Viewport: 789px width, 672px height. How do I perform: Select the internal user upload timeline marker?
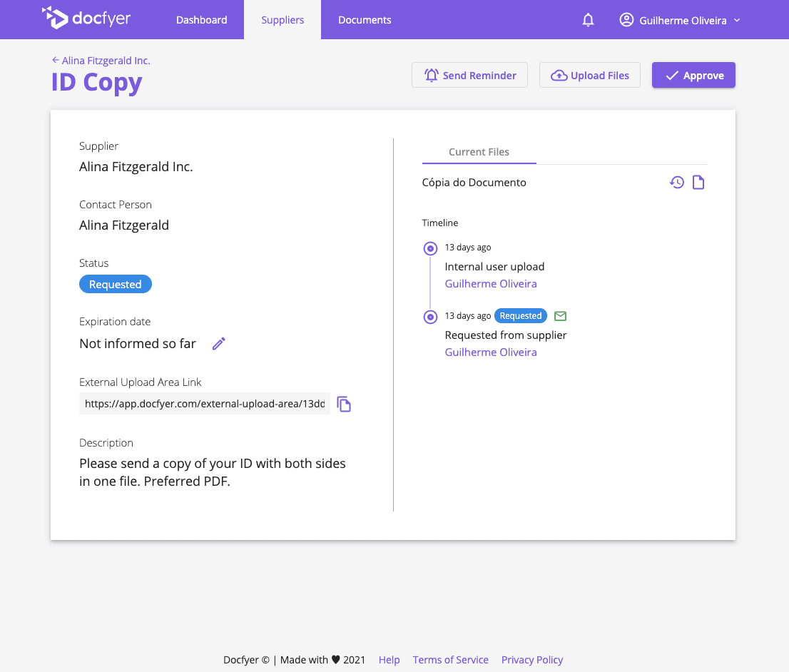click(430, 249)
